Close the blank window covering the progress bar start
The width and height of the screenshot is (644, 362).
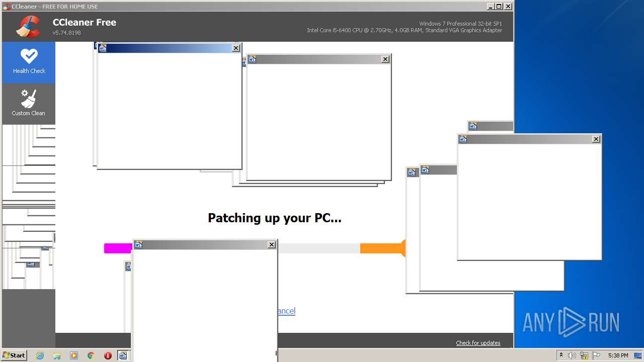point(272,245)
